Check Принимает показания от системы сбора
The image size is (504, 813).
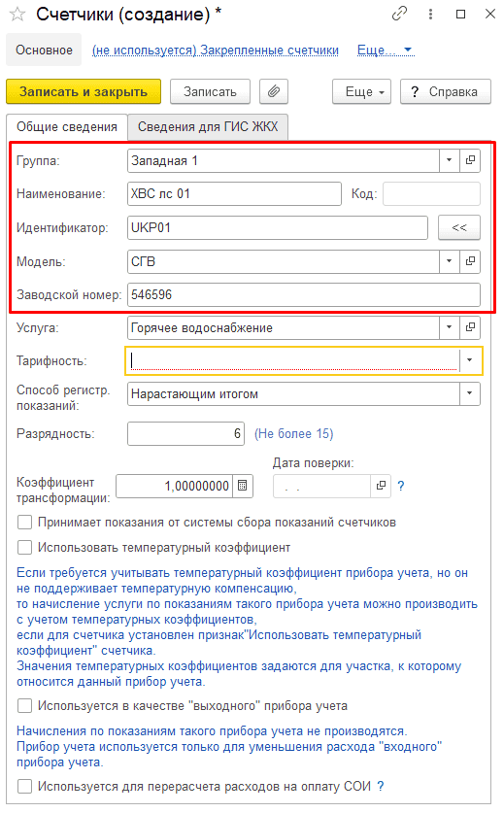coord(24,523)
